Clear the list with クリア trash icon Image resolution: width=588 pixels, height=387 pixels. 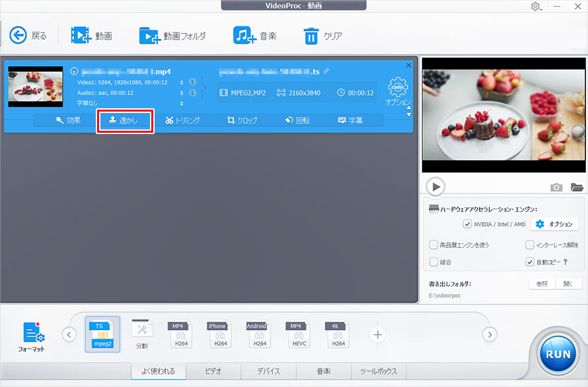pyautogui.click(x=322, y=36)
